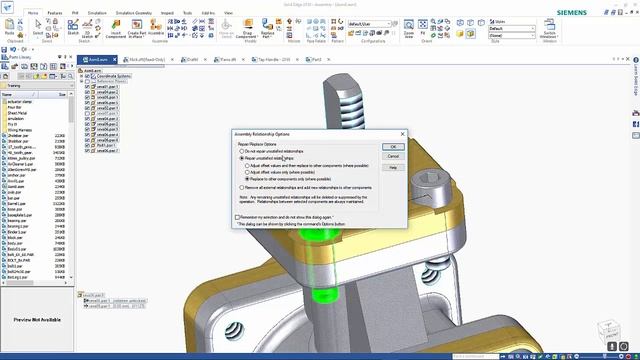Image resolution: width=640 pixels, height=360 pixels.
Task: Click the search magnifier in Parts Library toolbar
Action: click(70, 76)
